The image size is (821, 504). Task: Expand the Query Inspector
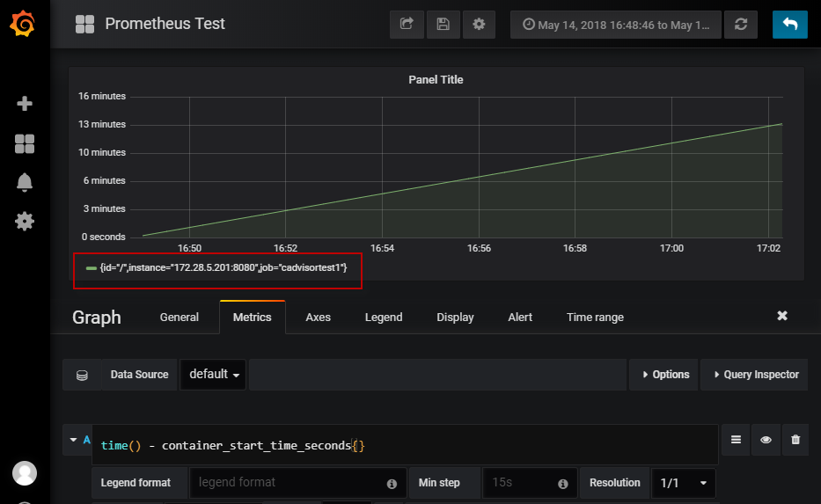tap(754, 374)
